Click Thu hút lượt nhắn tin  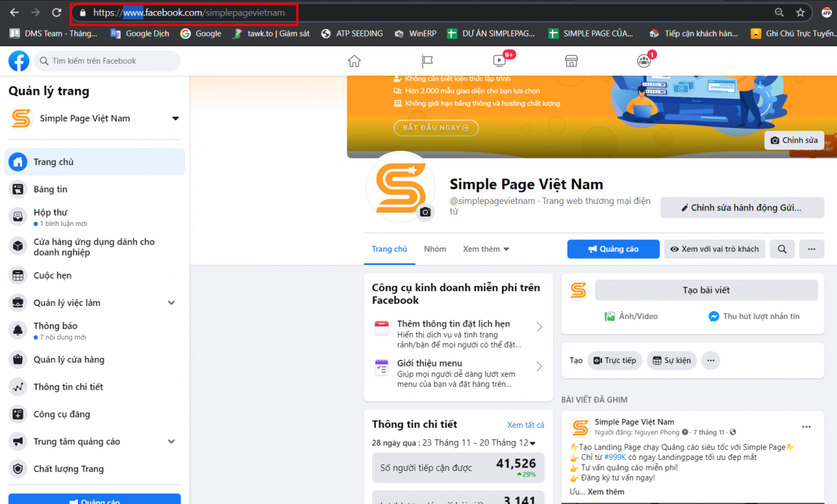pos(754,316)
